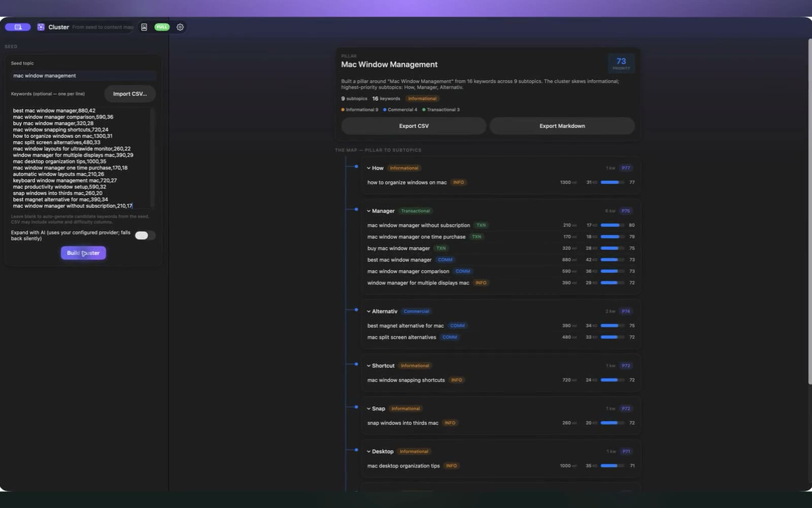Click the main page vertical scrollbar
The width and height of the screenshot is (812, 508).
click(810, 211)
